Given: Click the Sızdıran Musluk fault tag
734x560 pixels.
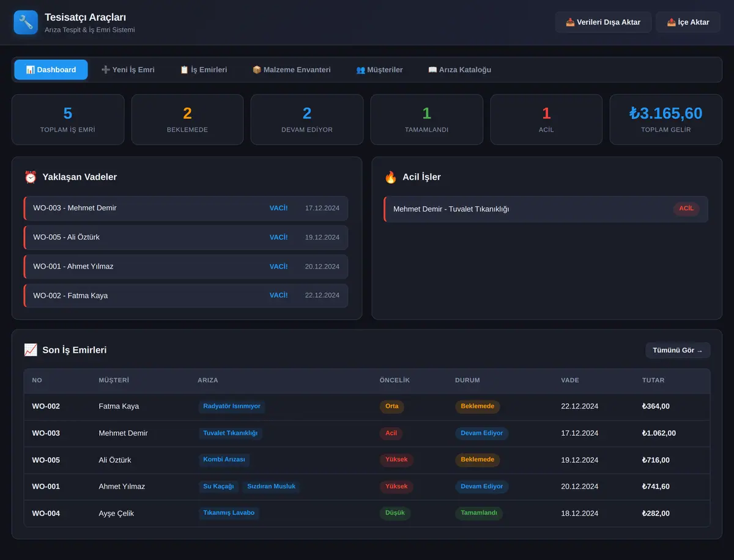Looking at the screenshot, I should tap(271, 487).
